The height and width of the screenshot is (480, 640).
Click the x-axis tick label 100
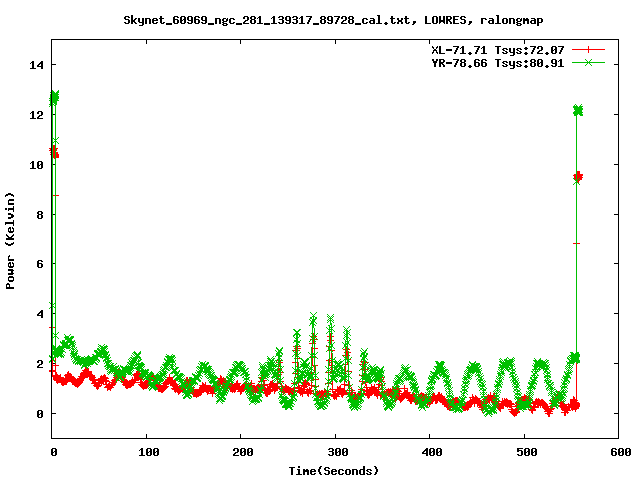146,453
